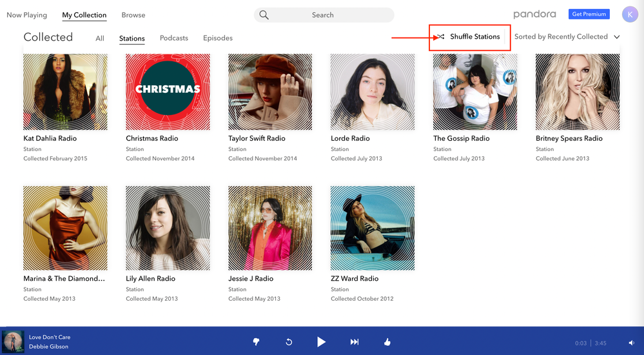Viewport: 644px width, 355px height.
Task: Filter the collection by Episodes
Action: 217,38
